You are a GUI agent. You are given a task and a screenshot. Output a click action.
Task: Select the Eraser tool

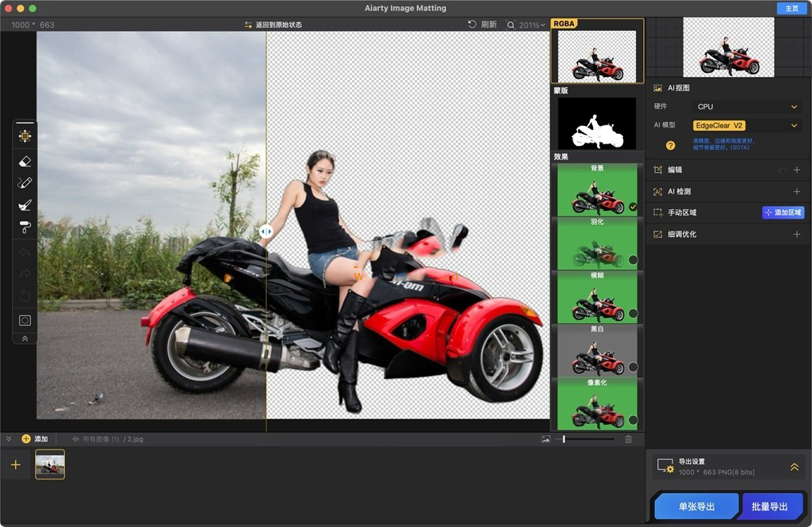tap(25, 162)
